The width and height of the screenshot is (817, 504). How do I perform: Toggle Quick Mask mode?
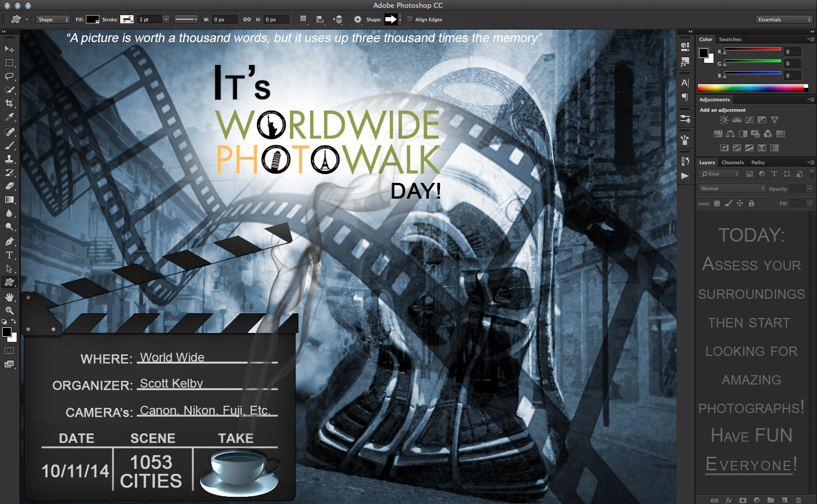9,351
